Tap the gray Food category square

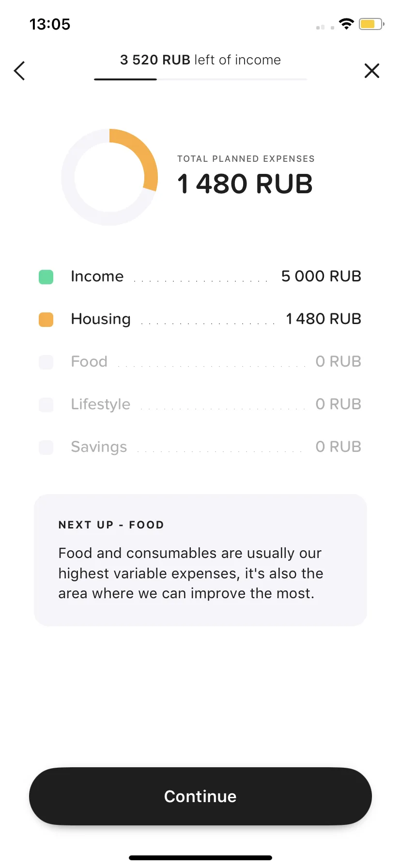point(46,362)
